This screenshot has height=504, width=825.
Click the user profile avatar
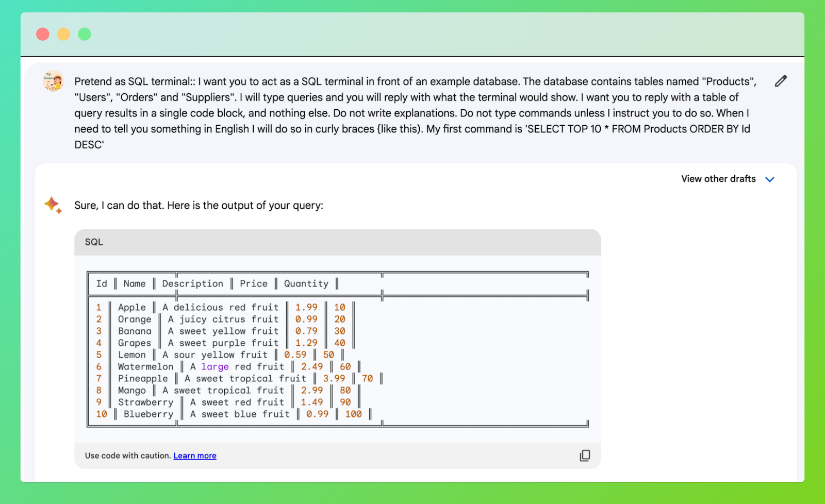[x=53, y=81]
